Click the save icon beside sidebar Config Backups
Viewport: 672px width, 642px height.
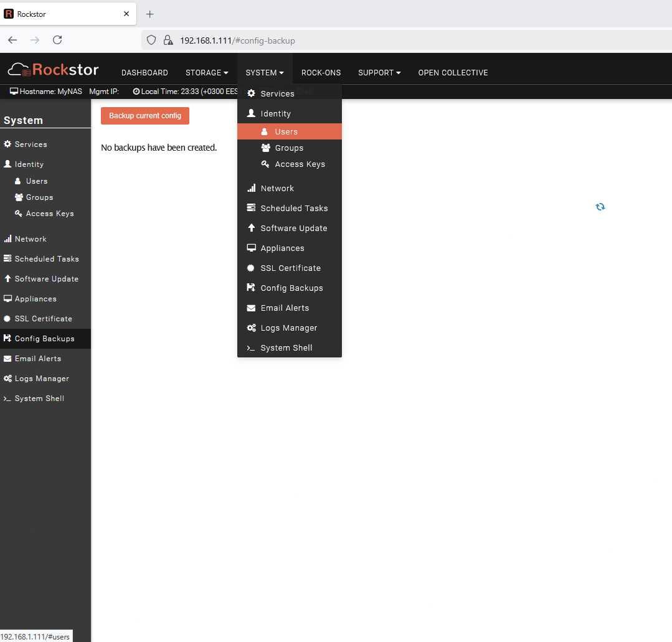click(7, 338)
